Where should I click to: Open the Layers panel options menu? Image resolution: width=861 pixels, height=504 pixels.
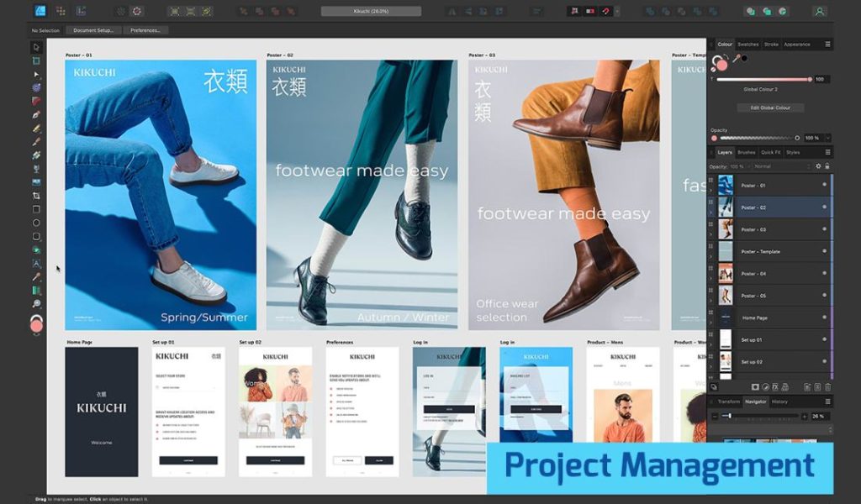point(827,152)
